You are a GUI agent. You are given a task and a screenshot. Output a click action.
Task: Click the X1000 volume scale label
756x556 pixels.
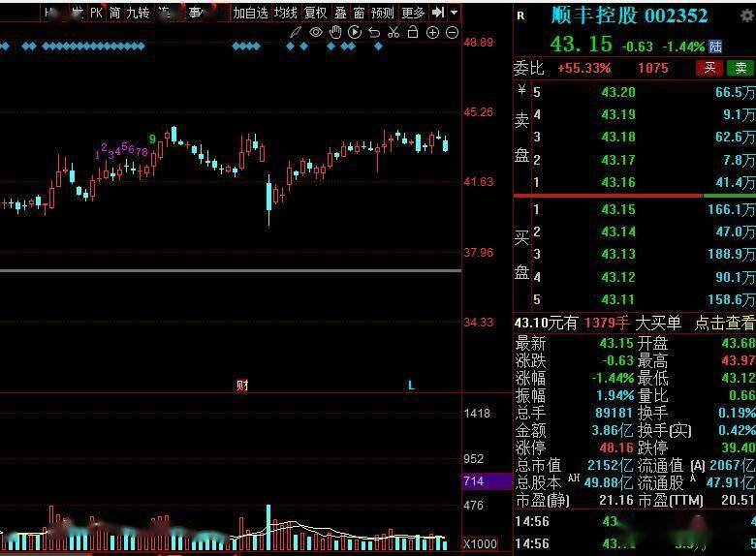pos(480,544)
